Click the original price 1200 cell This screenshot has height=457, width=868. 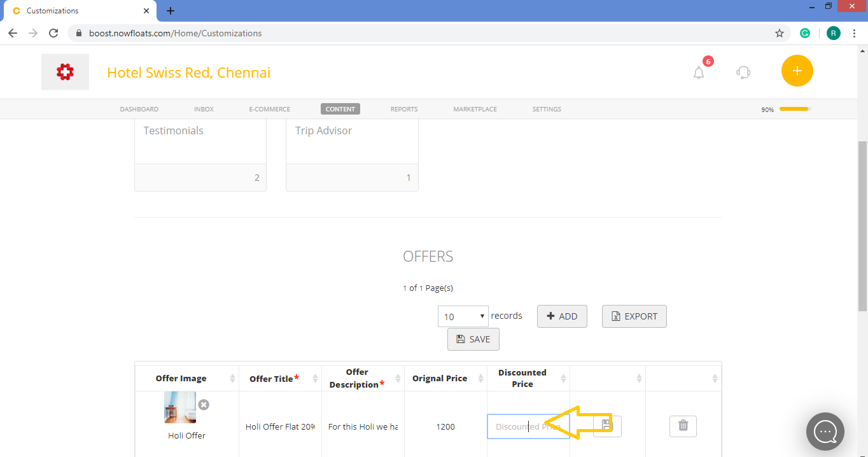(x=445, y=426)
